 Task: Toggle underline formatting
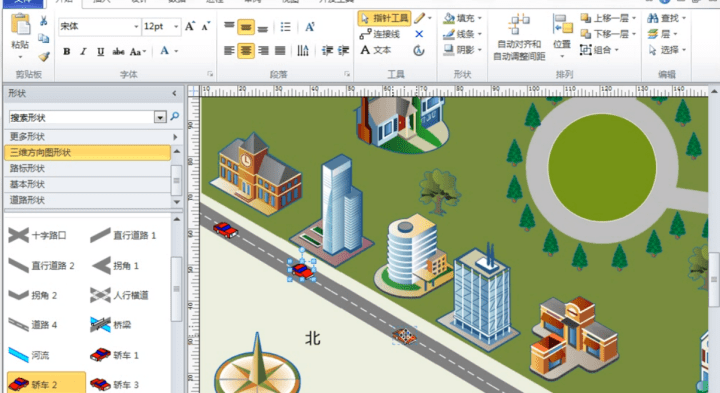tap(101, 51)
